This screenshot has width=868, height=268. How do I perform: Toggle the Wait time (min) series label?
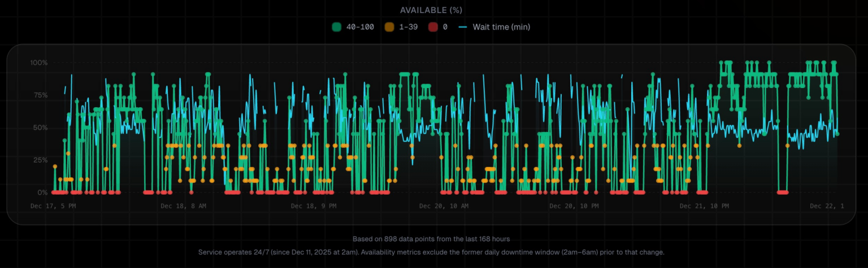pos(501,27)
